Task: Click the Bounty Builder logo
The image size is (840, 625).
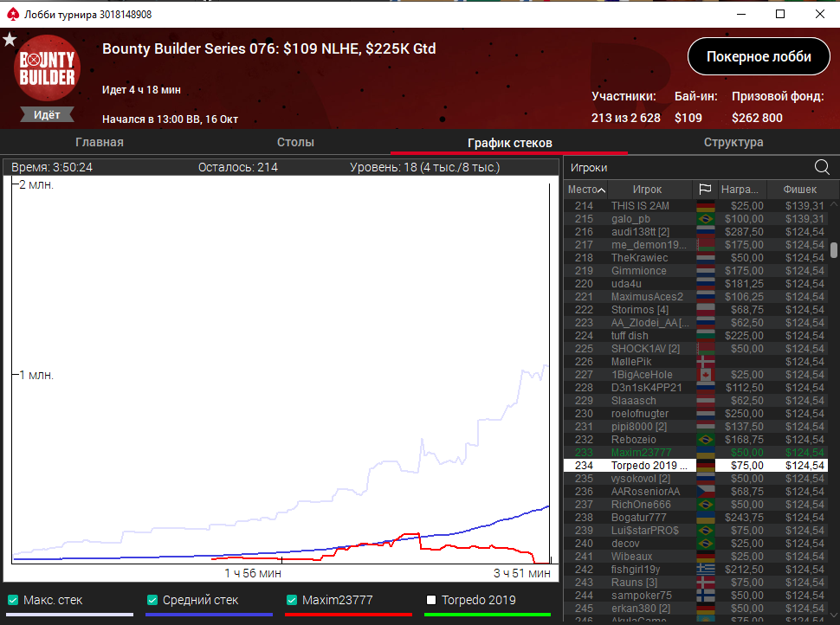Action: pyautogui.click(x=47, y=68)
